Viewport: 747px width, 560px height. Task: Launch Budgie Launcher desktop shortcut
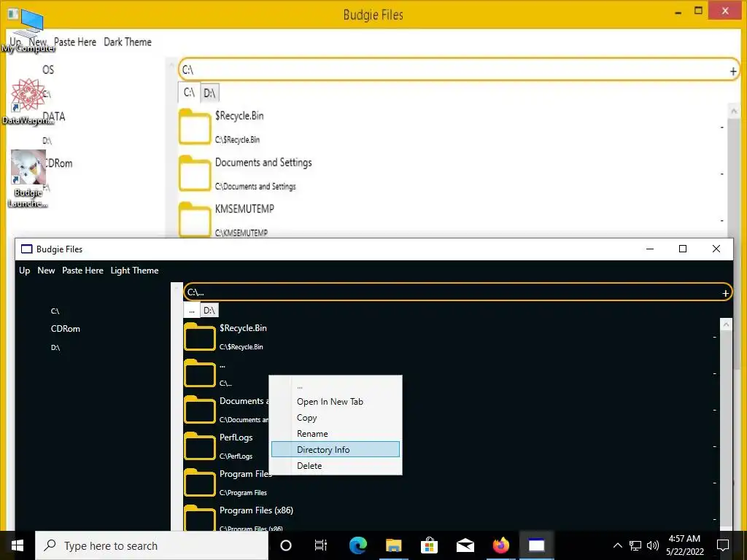coord(28,179)
